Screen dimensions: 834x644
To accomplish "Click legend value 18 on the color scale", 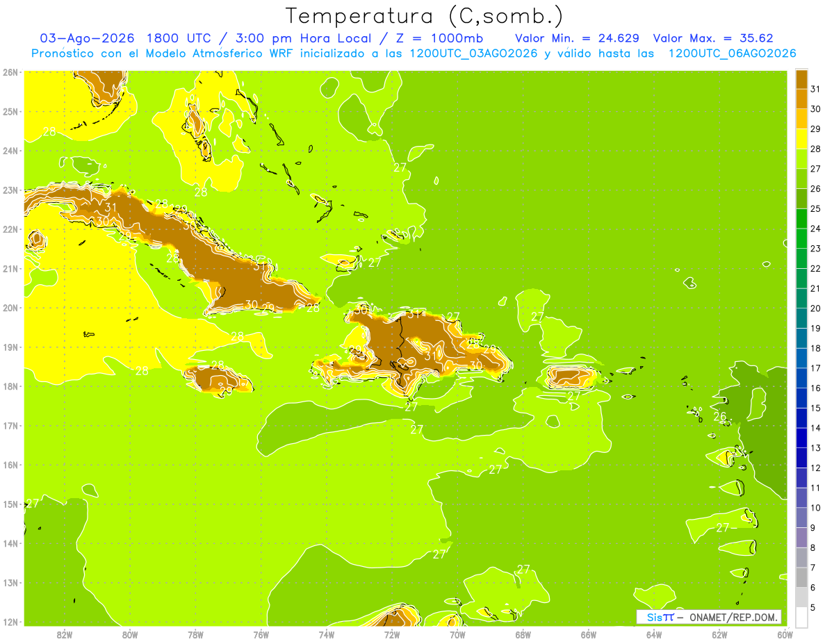I will point(815,348).
